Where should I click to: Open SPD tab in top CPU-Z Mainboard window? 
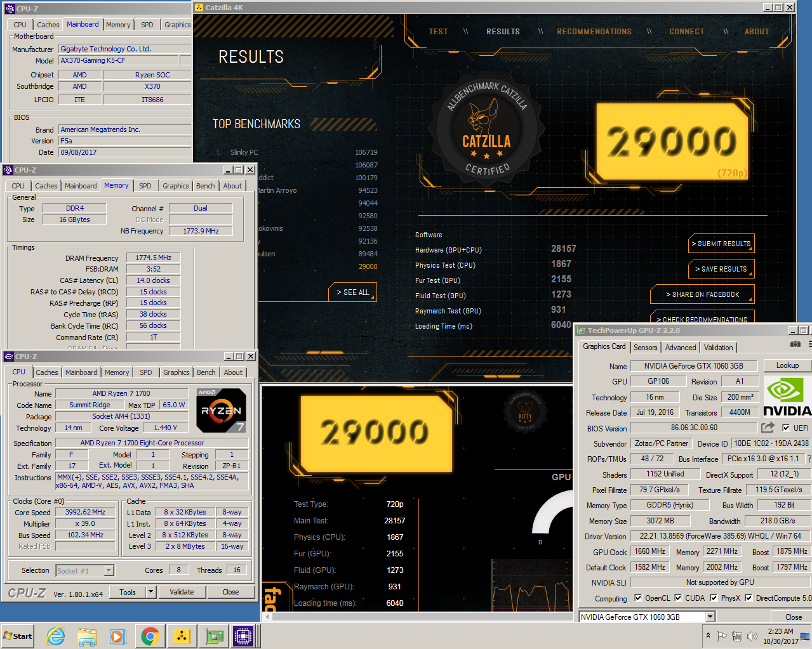147,25
